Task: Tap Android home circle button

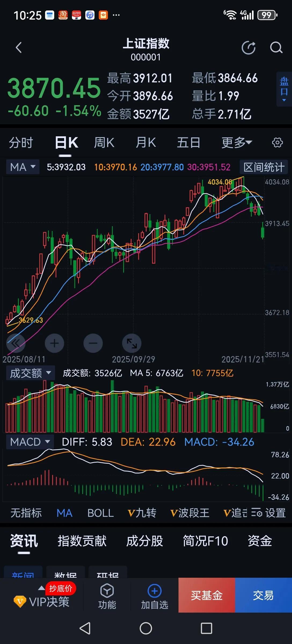Action: point(146,628)
